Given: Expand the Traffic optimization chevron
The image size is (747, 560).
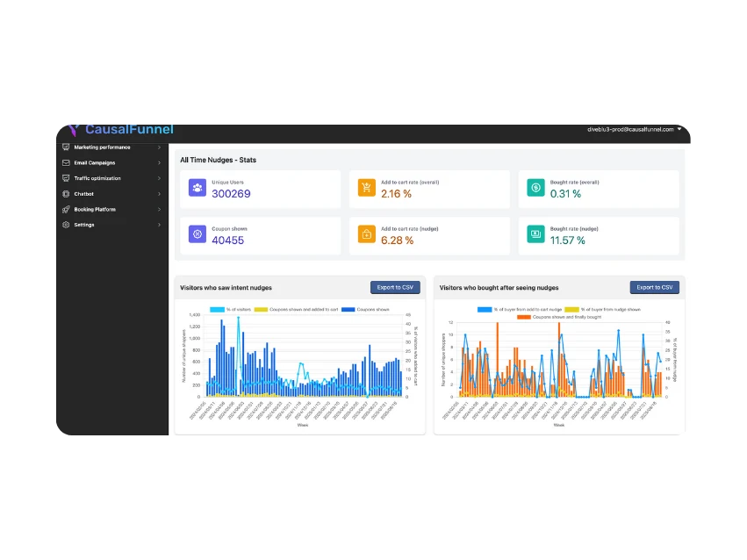Looking at the screenshot, I should click(x=159, y=178).
